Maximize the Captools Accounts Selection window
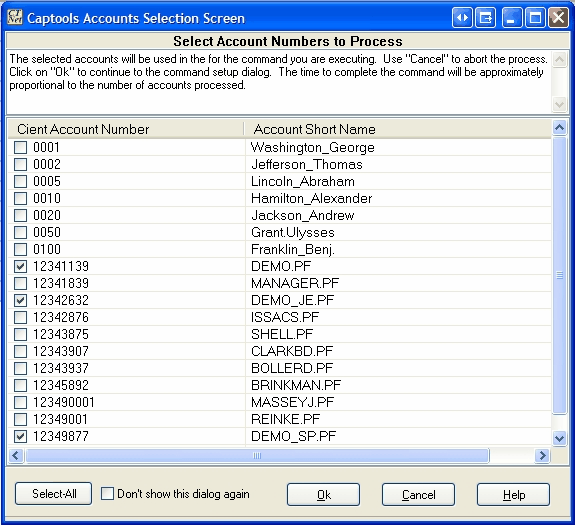This screenshot has width=575, height=525. [535, 18]
